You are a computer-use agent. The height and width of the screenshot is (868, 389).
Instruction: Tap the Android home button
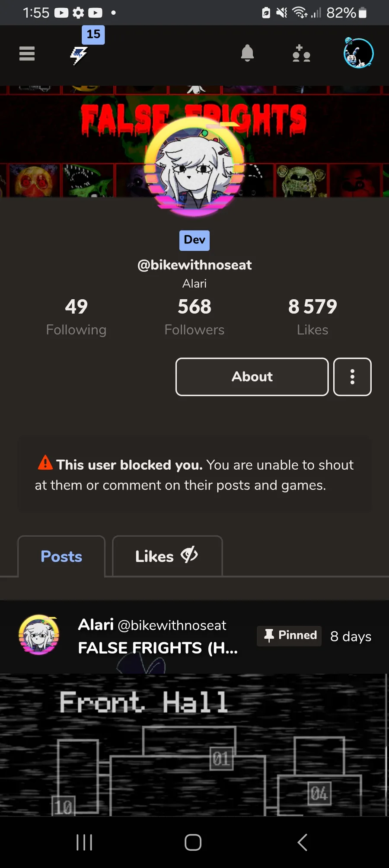193,842
